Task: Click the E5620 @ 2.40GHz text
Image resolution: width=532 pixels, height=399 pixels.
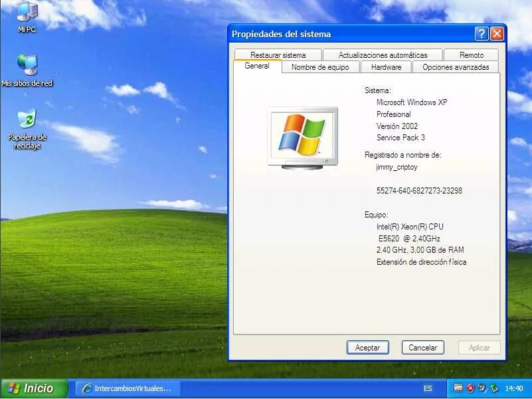Action: [409, 238]
